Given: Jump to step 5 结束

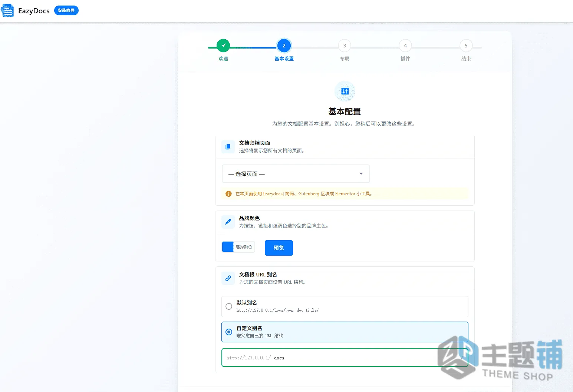Looking at the screenshot, I should [x=466, y=46].
